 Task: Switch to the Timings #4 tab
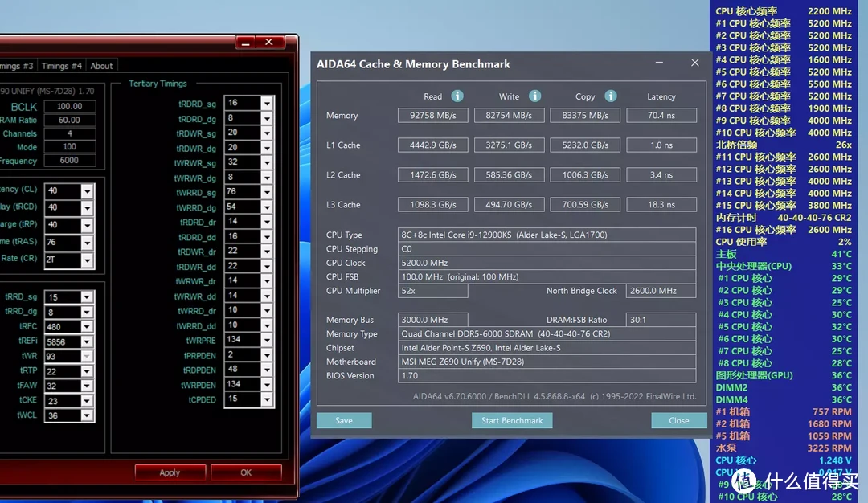[61, 66]
